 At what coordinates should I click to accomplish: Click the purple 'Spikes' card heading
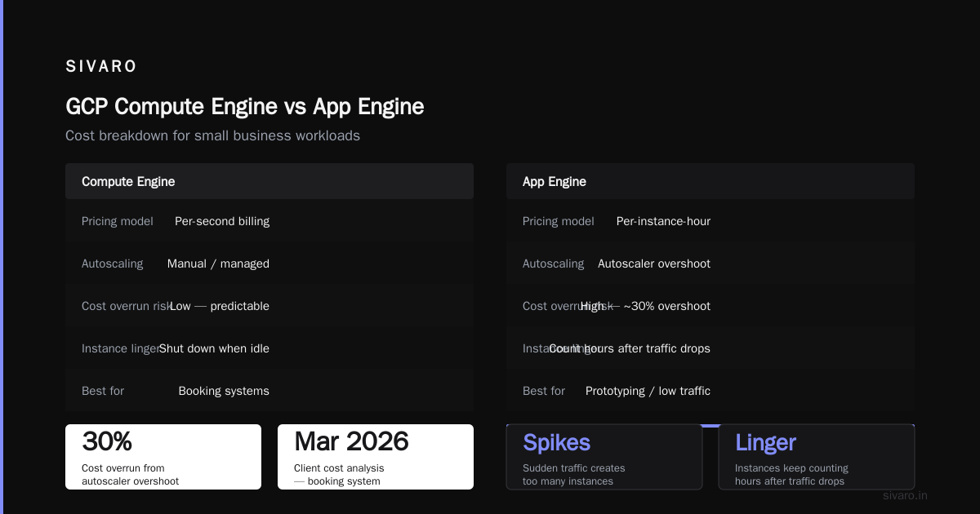[556, 442]
